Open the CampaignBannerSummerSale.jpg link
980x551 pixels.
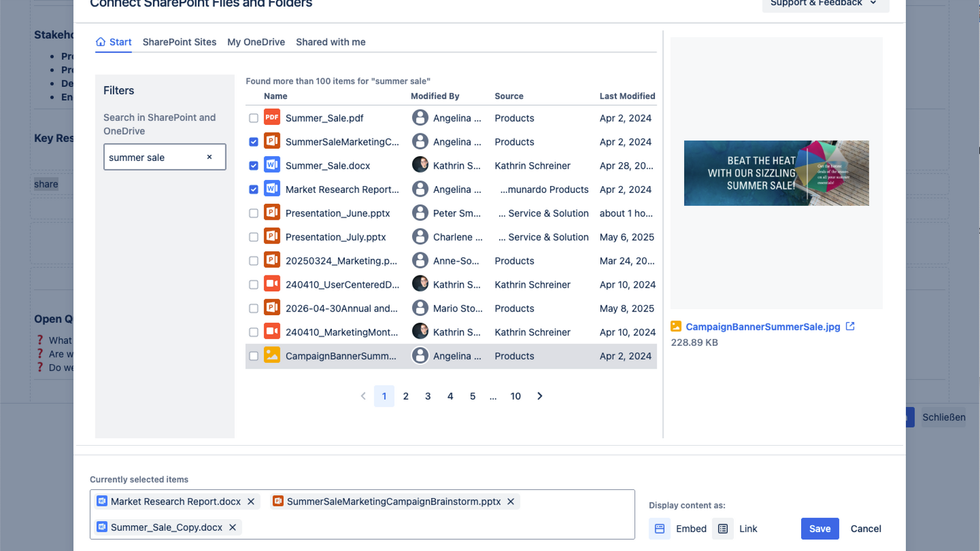click(x=763, y=327)
